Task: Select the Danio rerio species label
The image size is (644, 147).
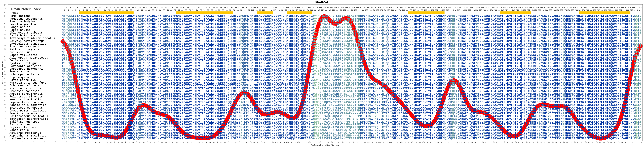Action: [19, 130]
